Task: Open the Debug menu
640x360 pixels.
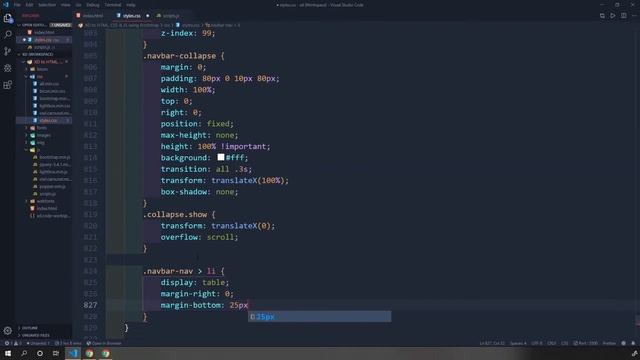Action: 93,5
